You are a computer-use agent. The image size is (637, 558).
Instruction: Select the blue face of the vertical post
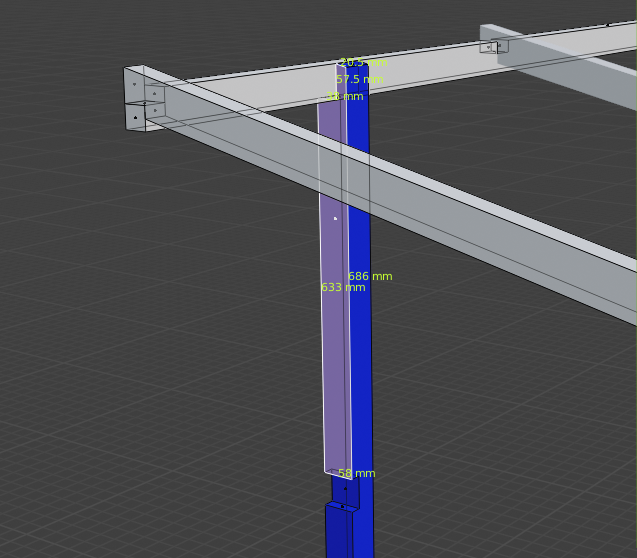pos(361,380)
